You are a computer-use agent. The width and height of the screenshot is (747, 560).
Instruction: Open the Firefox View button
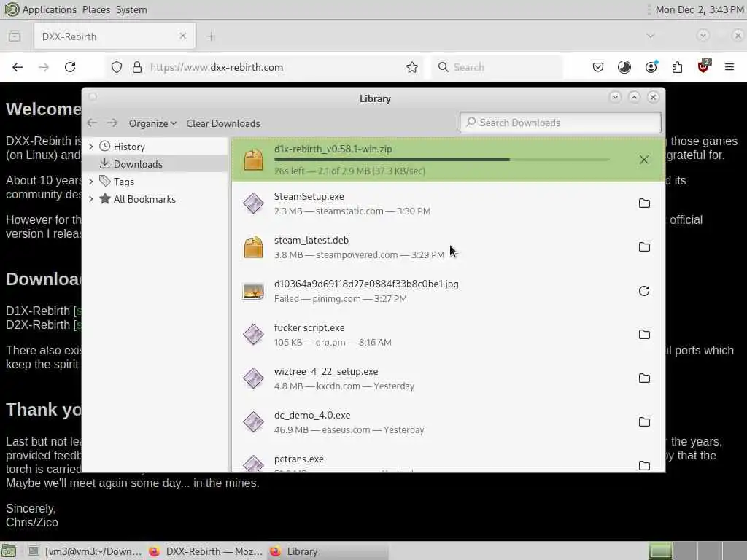coord(15,36)
